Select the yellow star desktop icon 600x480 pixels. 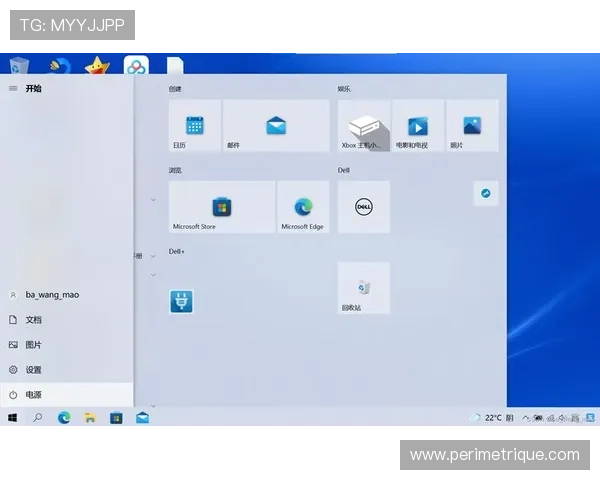[97, 65]
